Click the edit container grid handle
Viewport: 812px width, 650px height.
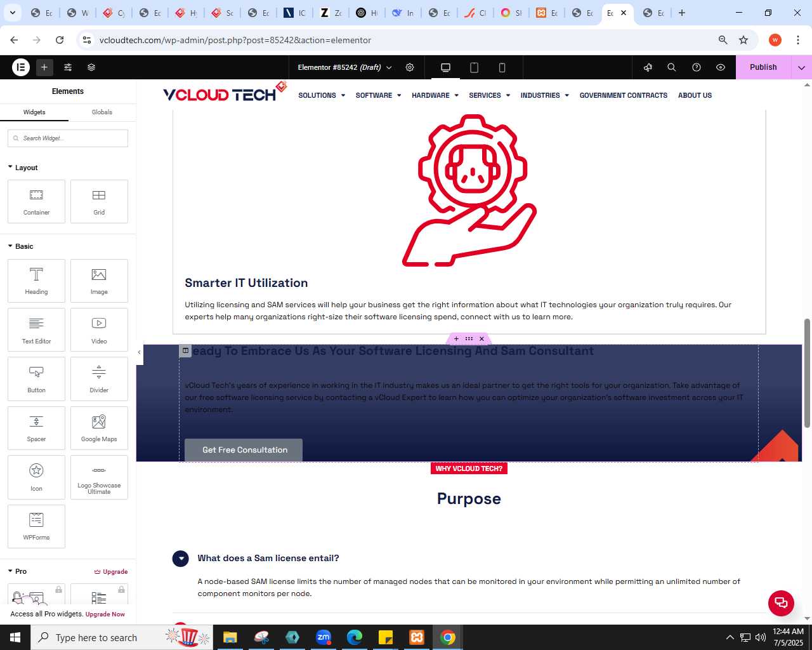(469, 339)
